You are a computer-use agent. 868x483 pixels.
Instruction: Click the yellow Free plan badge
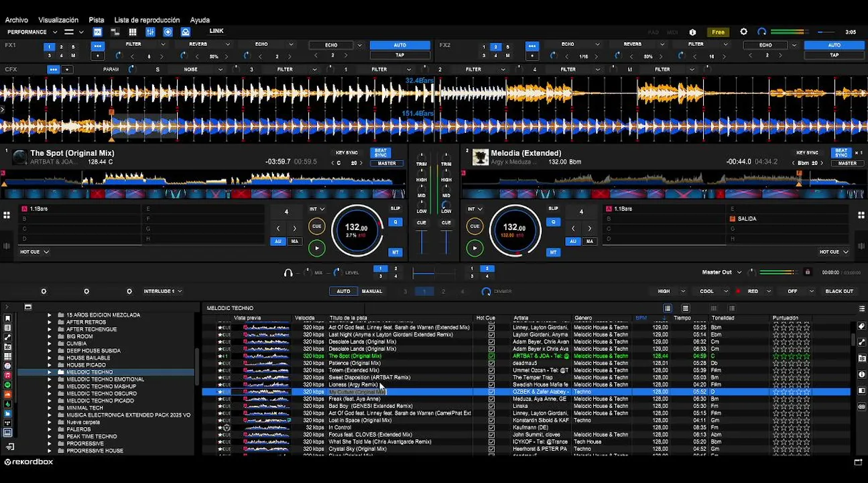[x=718, y=32]
